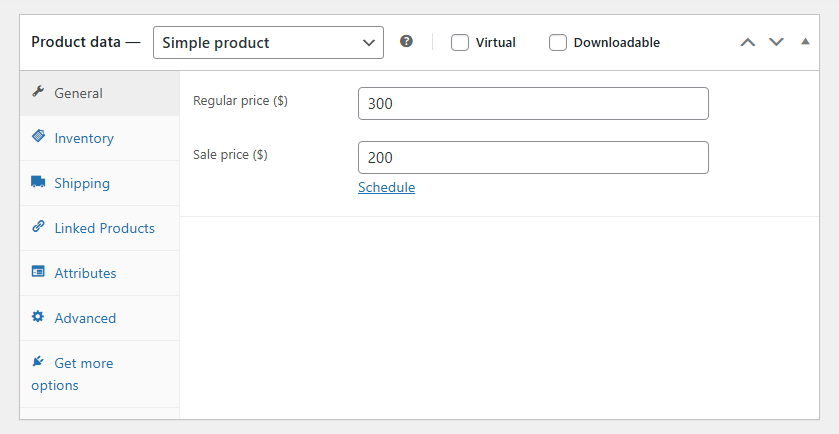Image resolution: width=839 pixels, height=434 pixels.
Task: Collapse the Product data panel
Action: (805, 42)
